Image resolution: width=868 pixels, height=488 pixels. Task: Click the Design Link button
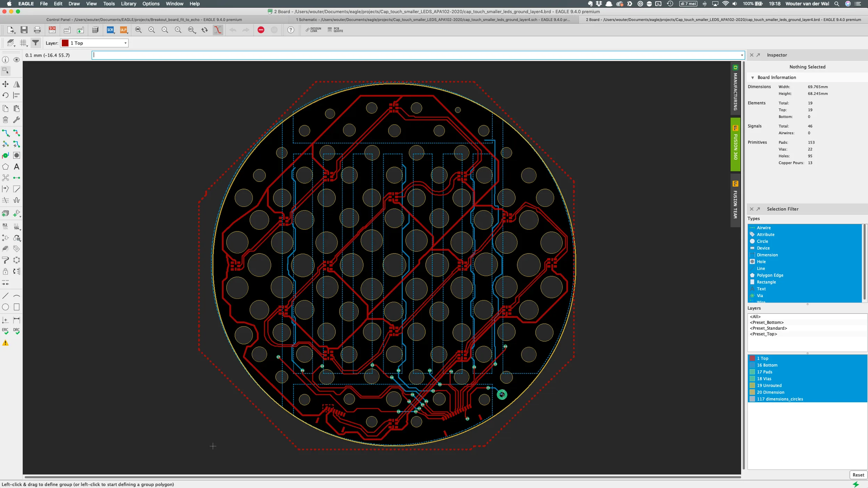point(313,30)
